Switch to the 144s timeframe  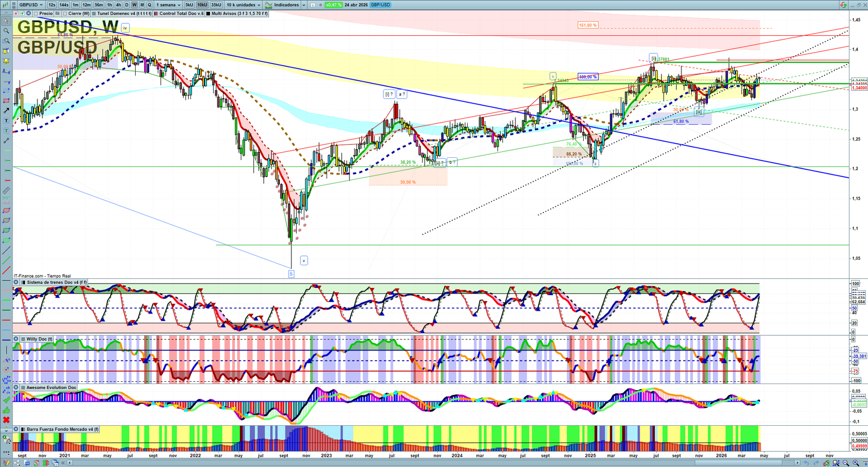pos(63,5)
